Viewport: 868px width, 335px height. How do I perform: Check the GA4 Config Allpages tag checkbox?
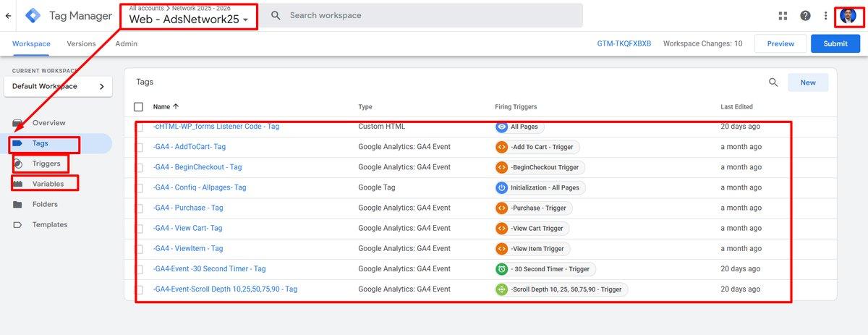coord(139,187)
